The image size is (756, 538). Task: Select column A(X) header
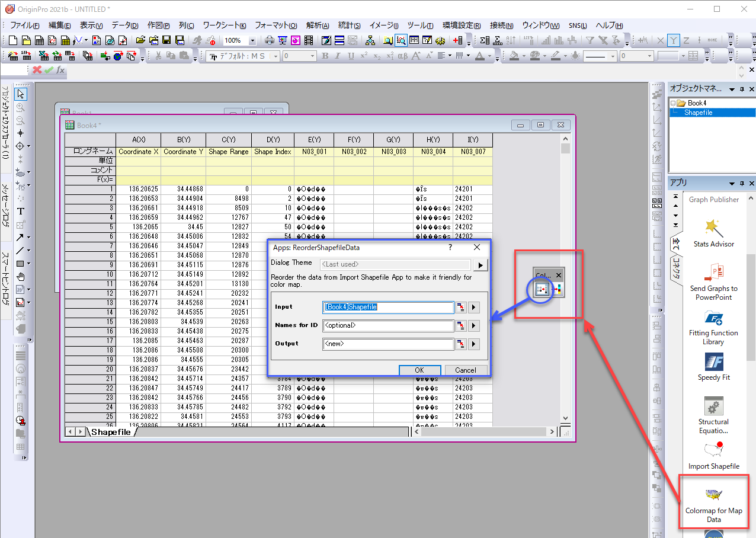[138, 140]
